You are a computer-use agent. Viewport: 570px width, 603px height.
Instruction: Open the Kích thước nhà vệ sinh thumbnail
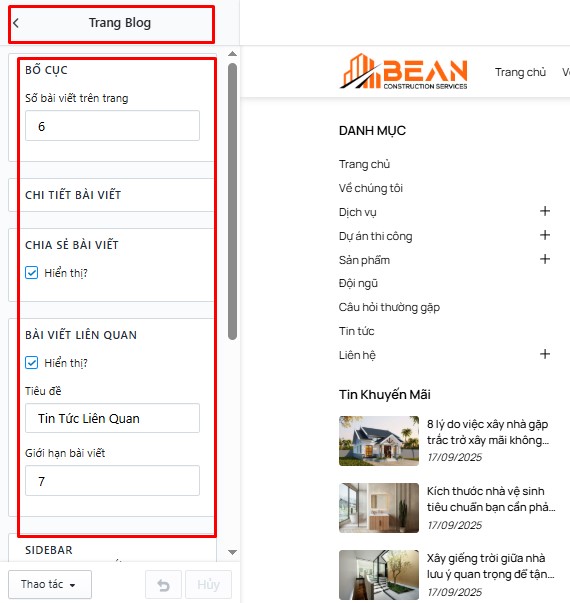pos(379,508)
